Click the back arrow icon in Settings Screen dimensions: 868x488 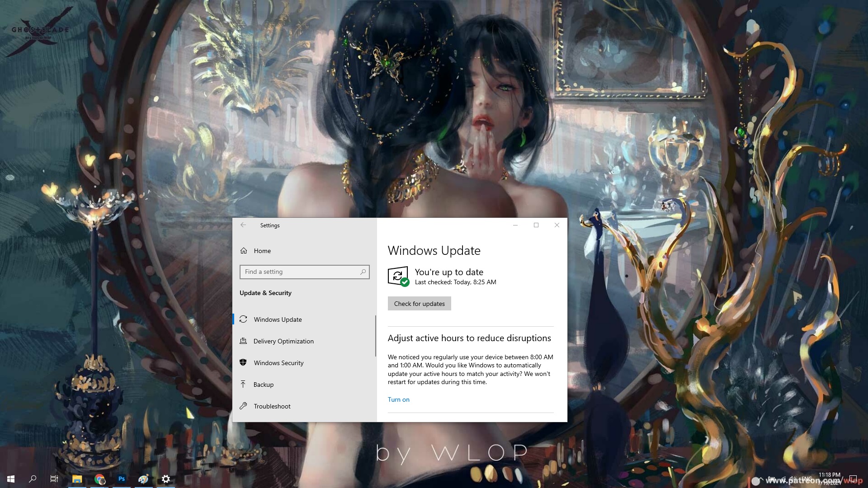[243, 225]
